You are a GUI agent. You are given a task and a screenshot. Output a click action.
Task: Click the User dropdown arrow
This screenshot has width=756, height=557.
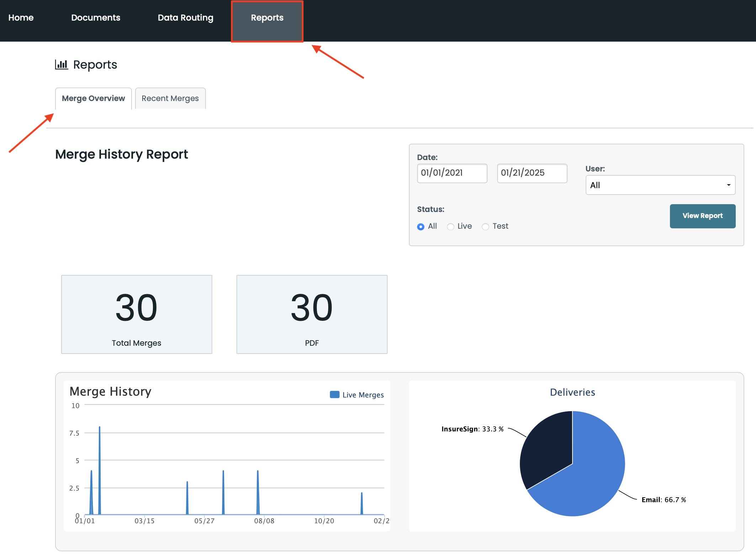pos(729,185)
